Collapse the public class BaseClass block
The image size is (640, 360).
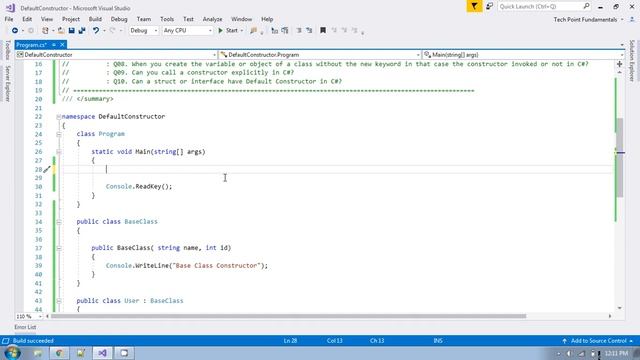click(59, 222)
